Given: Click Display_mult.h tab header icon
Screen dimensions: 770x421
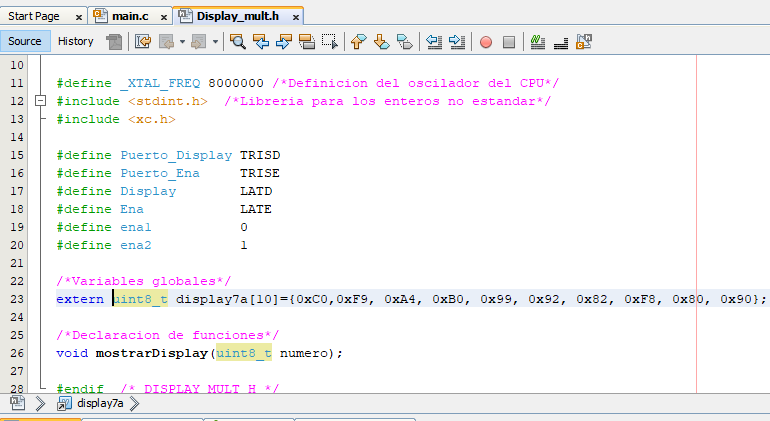Looking at the screenshot, I should 185,16.
